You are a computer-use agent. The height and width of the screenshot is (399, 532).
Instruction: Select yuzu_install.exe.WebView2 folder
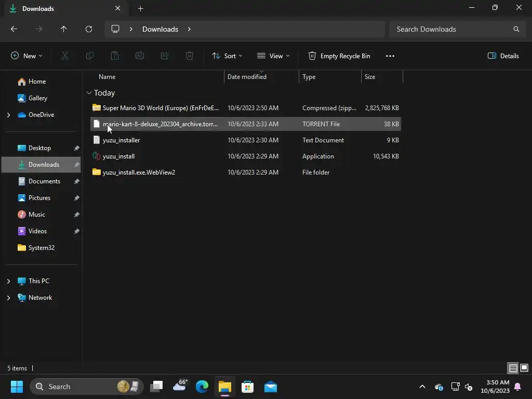(x=245, y=172)
